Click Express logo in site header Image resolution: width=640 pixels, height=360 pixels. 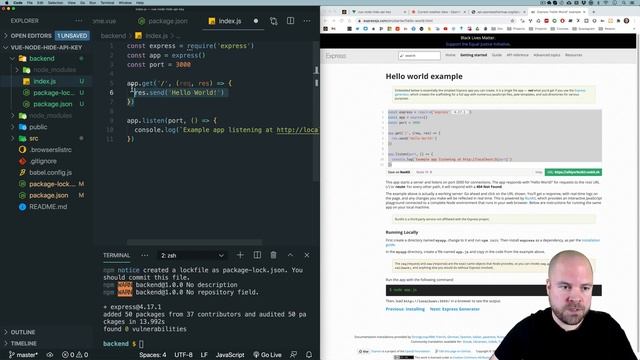(336, 56)
